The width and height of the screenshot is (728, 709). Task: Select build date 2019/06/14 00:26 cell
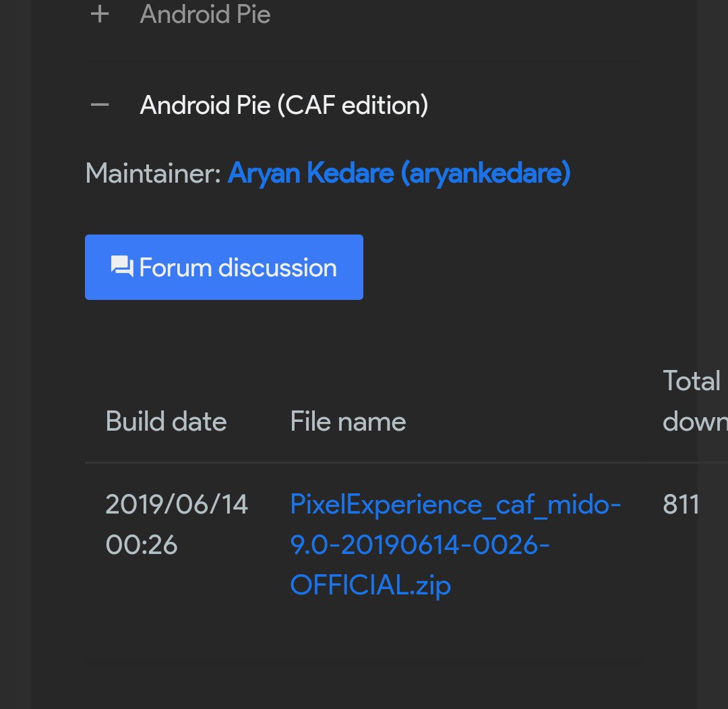coord(177,524)
